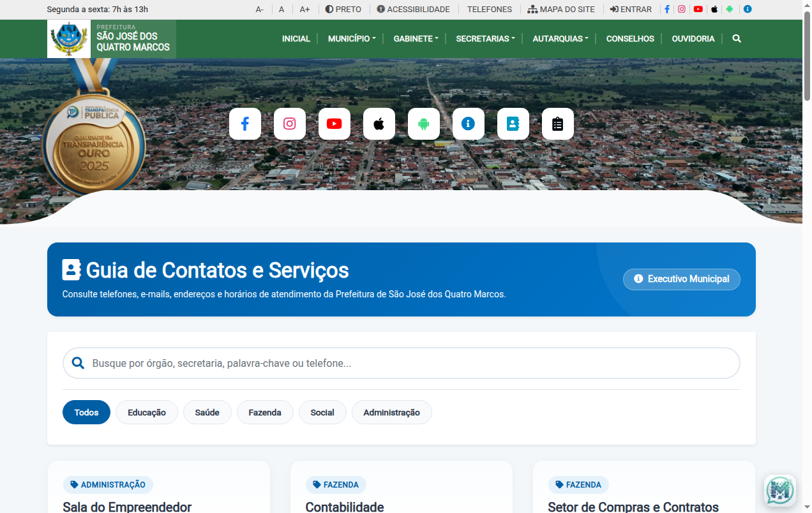The image size is (812, 513).
Task: Open the Sala do Empreendedor card title
Action: (x=127, y=507)
